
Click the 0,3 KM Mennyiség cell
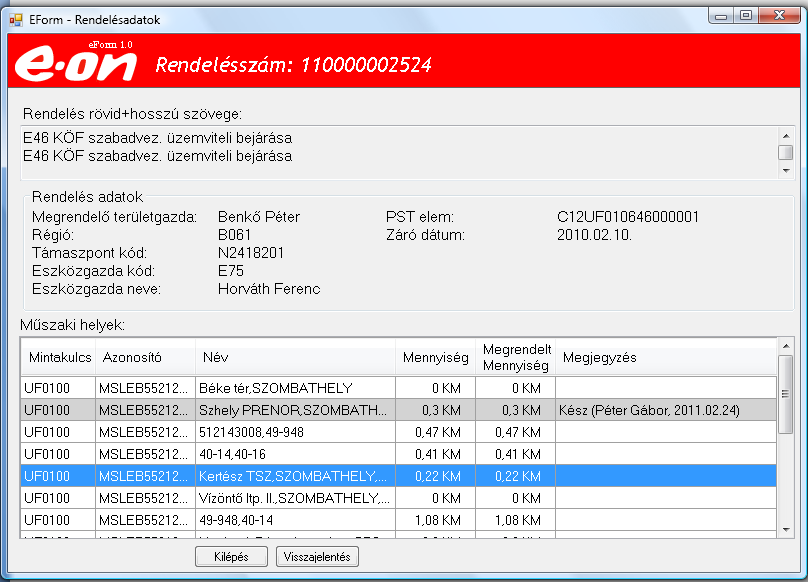(x=435, y=410)
